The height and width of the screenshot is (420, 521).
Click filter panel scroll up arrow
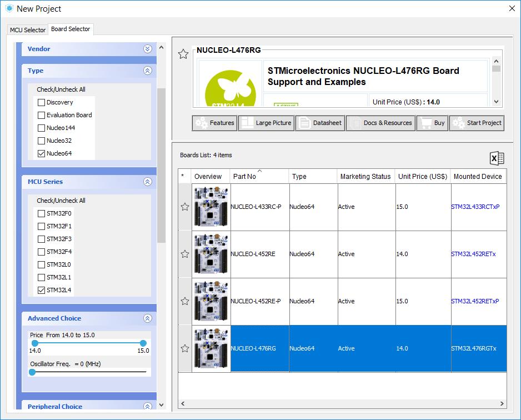click(x=162, y=47)
